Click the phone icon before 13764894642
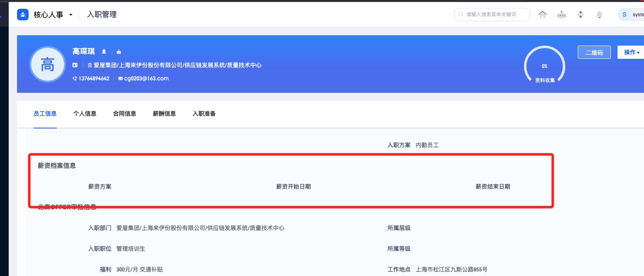Image resolution: width=644 pixels, height=276 pixels. [x=75, y=78]
